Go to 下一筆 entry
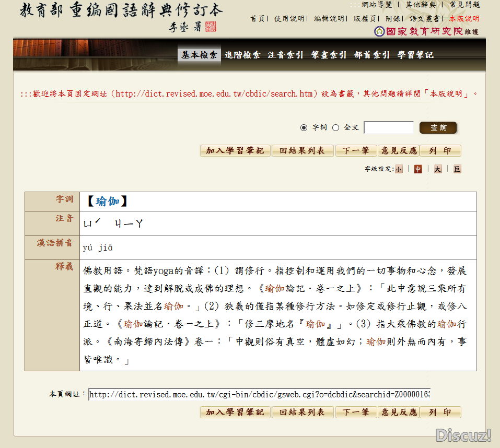 356,150
